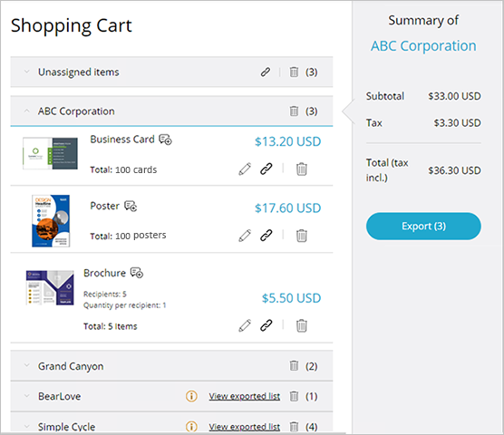This screenshot has width=504, height=435.
Task: Collapse the ABC Corporation section
Action: (27, 111)
